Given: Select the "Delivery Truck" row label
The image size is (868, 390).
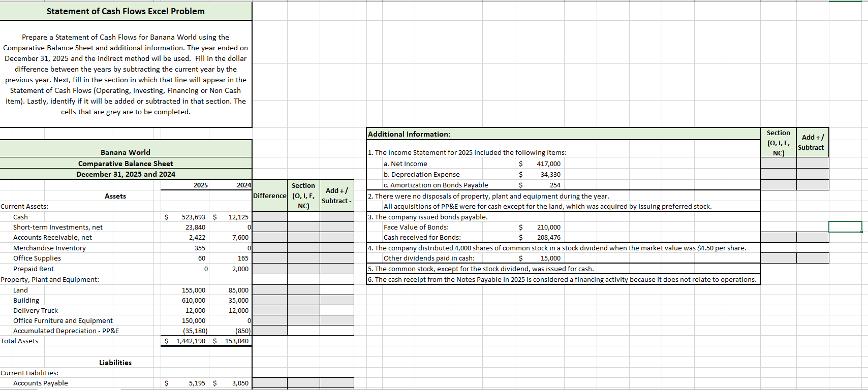Looking at the screenshot, I should (36, 310).
